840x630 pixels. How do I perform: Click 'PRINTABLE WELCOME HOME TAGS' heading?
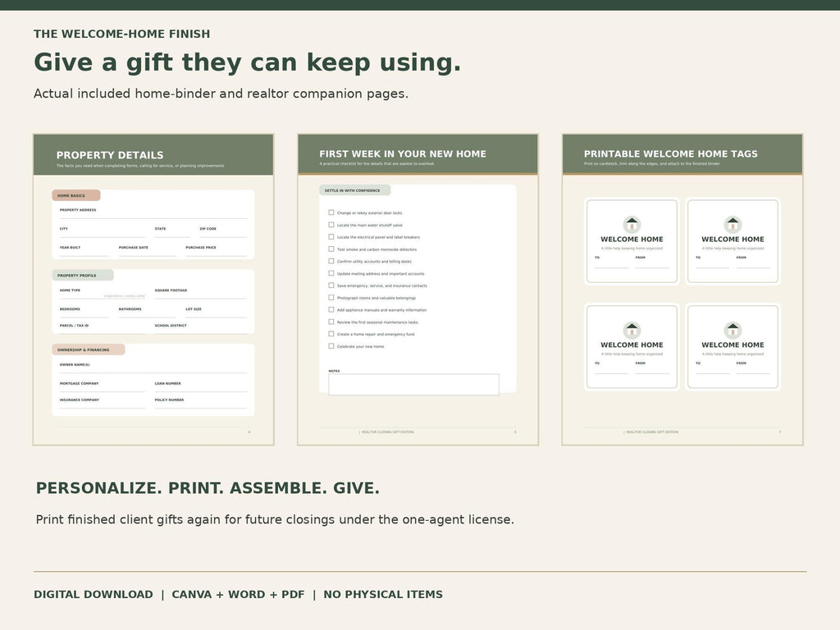(x=671, y=153)
